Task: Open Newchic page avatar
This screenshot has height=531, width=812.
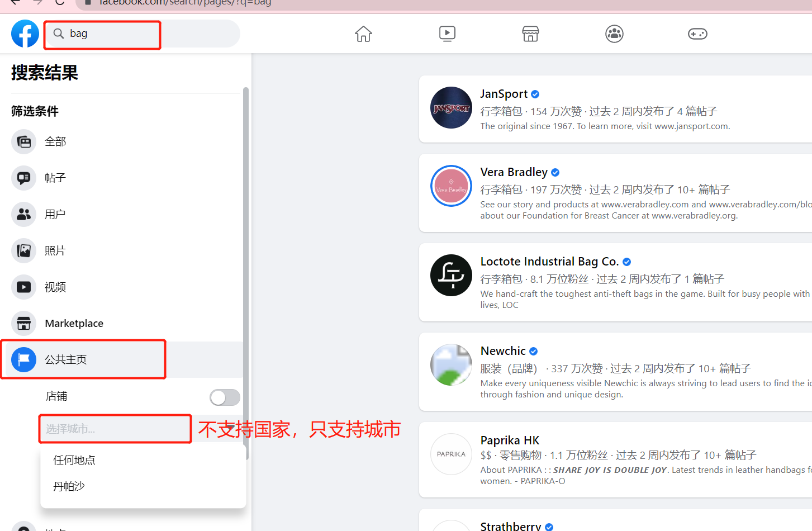Action: click(451, 365)
